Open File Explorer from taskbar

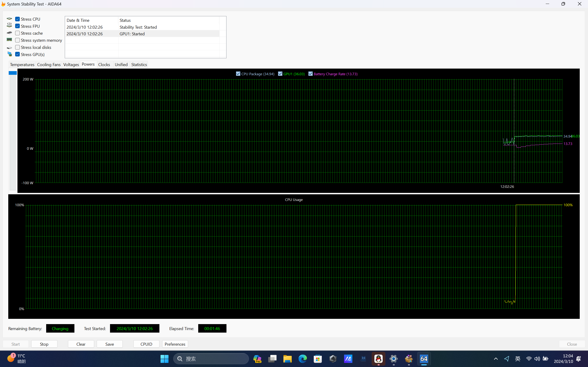287,359
